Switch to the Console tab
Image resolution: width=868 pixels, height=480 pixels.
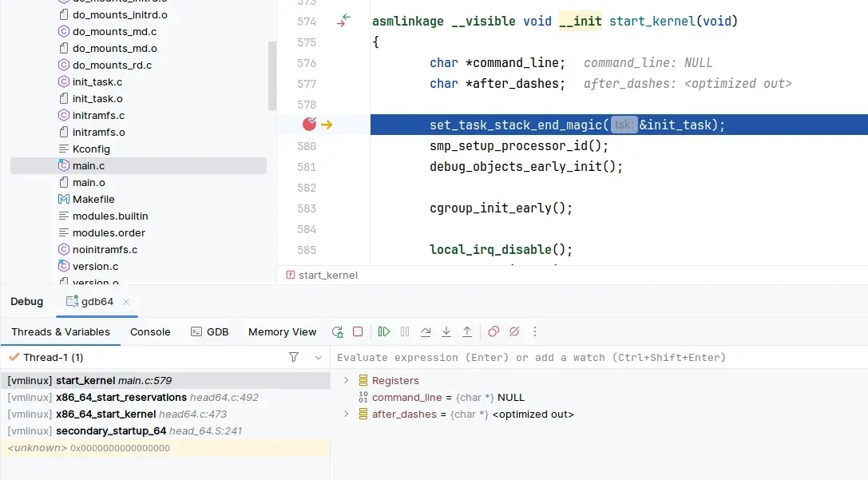150,331
